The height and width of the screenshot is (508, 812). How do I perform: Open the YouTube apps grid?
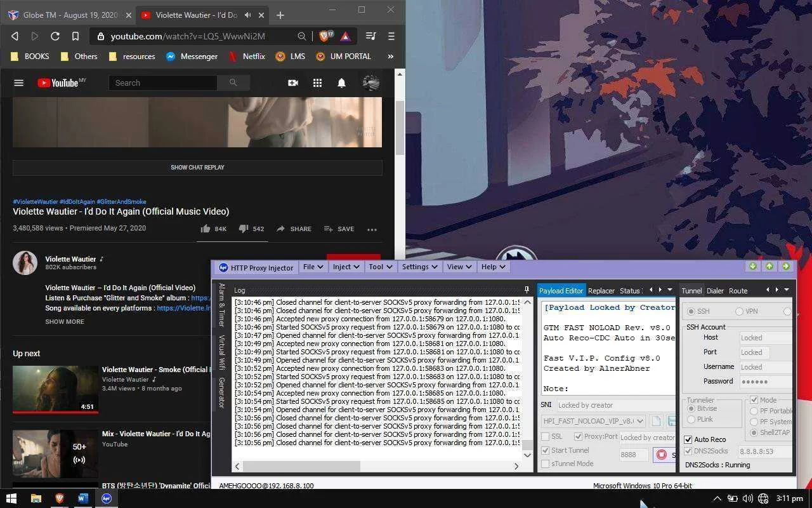click(x=317, y=83)
